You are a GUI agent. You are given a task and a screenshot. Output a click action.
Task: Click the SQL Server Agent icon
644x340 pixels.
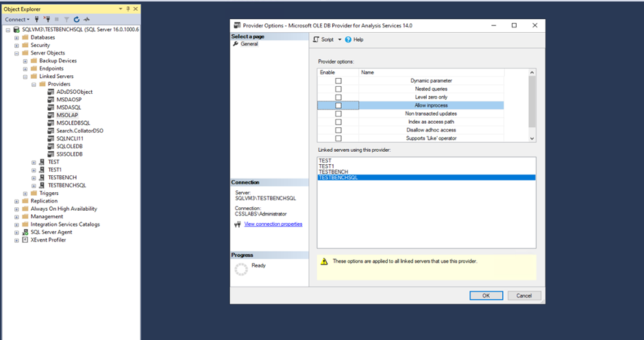(25, 232)
